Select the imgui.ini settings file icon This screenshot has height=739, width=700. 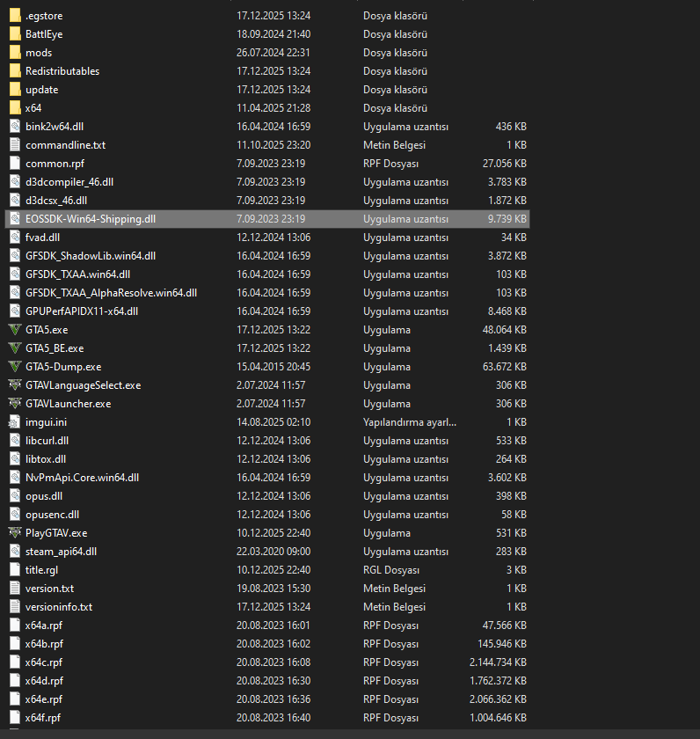(15, 421)
